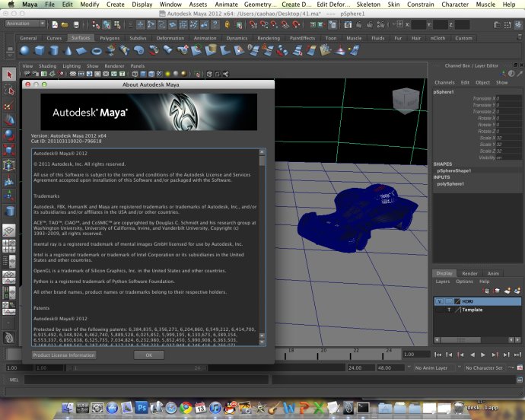
Task: Go to end of playback range
Action: [517, 355]
